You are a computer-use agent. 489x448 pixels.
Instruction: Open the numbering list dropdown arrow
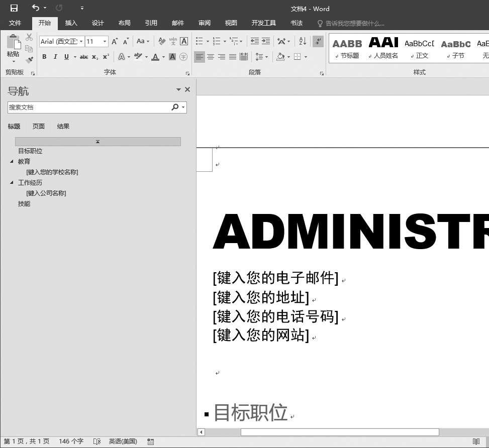click(x=225, y=42)
